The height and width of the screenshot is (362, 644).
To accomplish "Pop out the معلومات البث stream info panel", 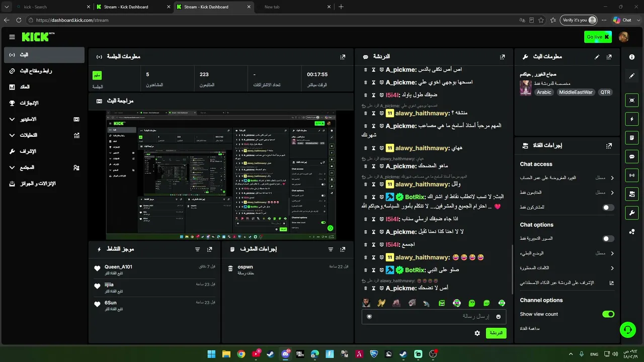I will coord(609,57).
